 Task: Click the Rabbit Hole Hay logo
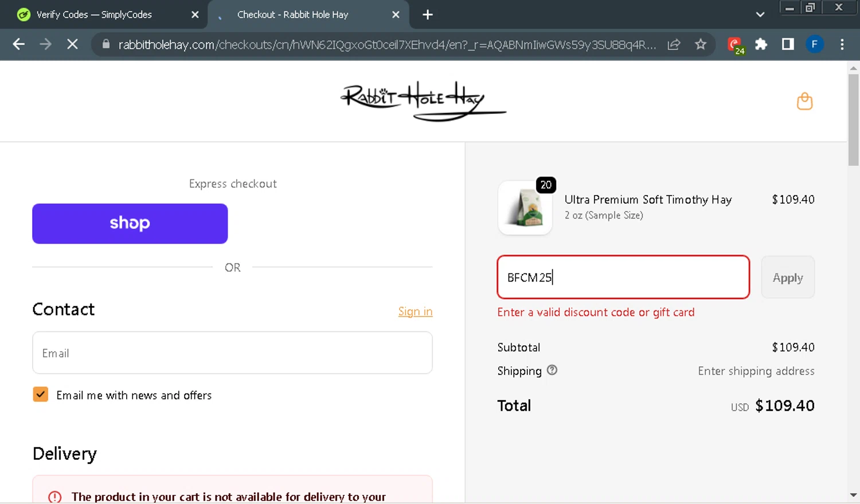(423, 101)
